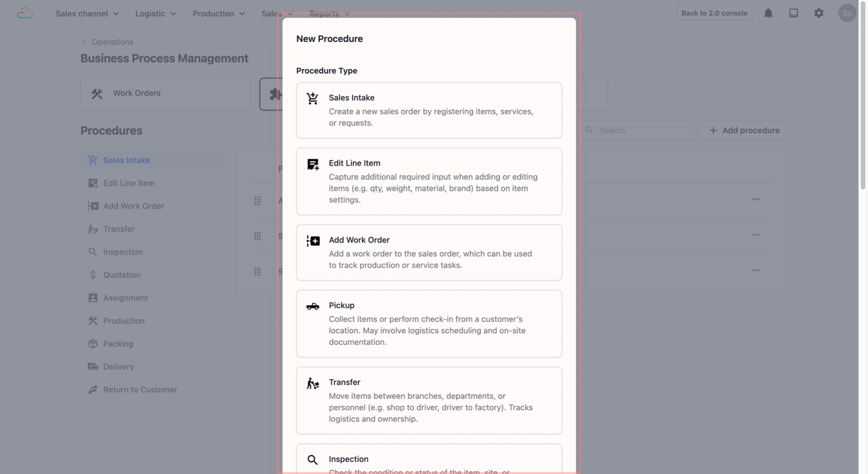This screenshot has width=868, height=474.
Task: Go back via the Operations breadcrumb link
Action: pyautogui.click(x=112, y=42)
